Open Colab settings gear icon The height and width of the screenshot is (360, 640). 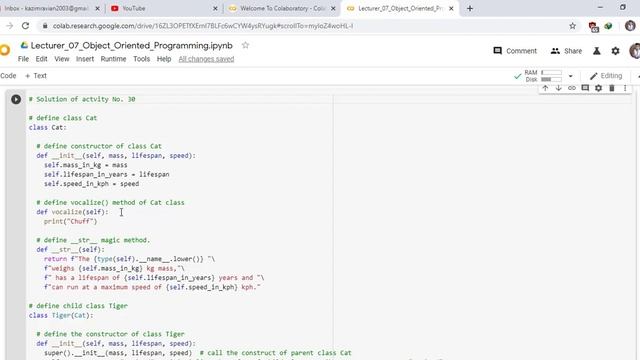tap(616, 51)
